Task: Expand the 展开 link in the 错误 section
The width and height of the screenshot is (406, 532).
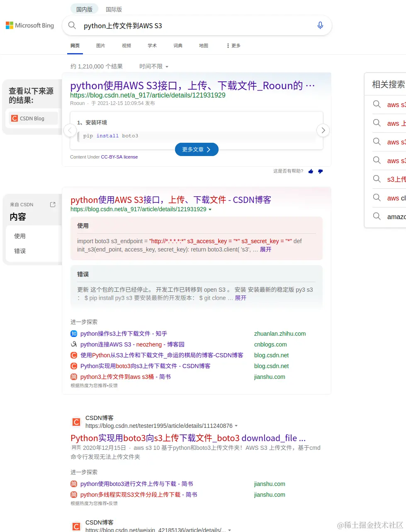Action: 240,298
